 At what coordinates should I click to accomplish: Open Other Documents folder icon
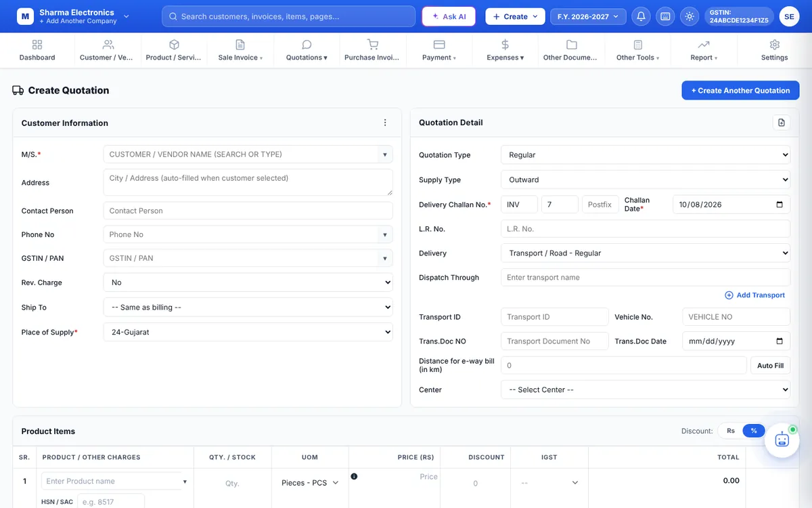(x=571, y=45)
